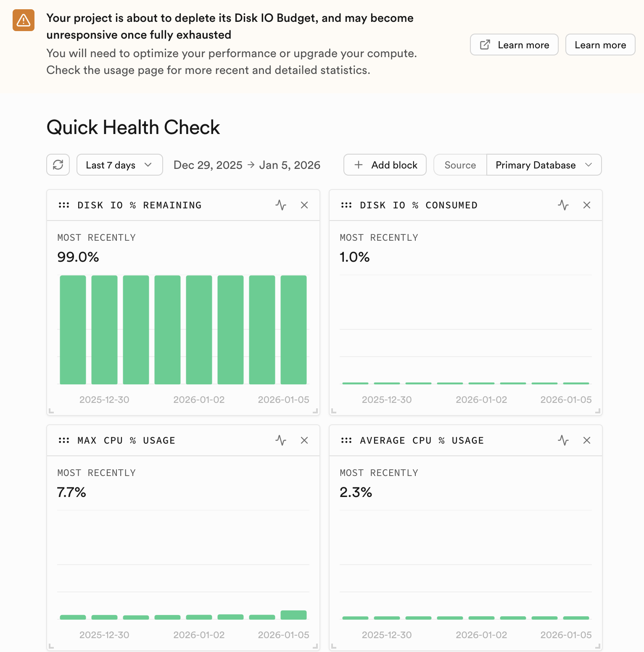Remove the Average CPU % Usage block
Viewport: 644px width, 652px height.
pos(587,440)
